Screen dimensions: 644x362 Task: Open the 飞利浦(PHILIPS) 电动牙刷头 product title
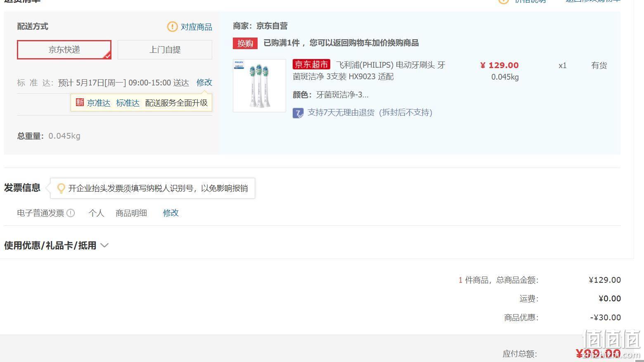coord(369,71)
